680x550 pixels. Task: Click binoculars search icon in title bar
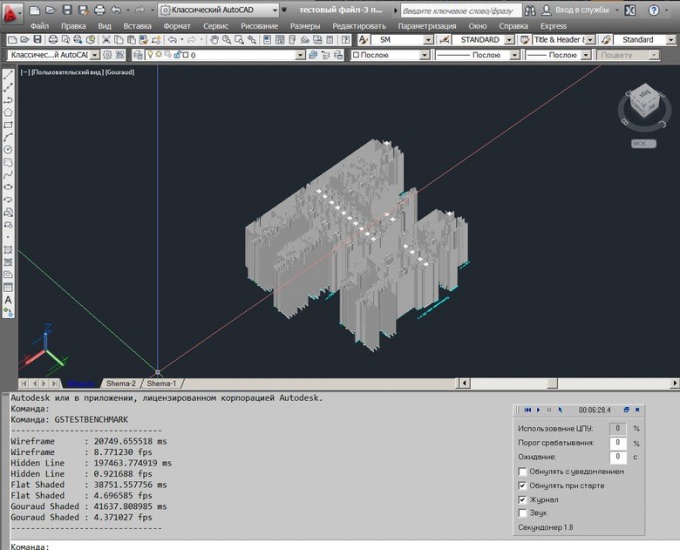[x=530, y=10]
